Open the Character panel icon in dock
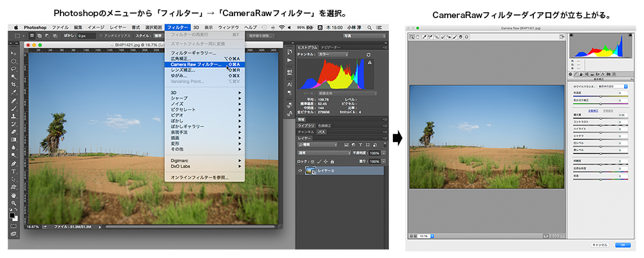The image size is (644, 258). tap(290, 84)
